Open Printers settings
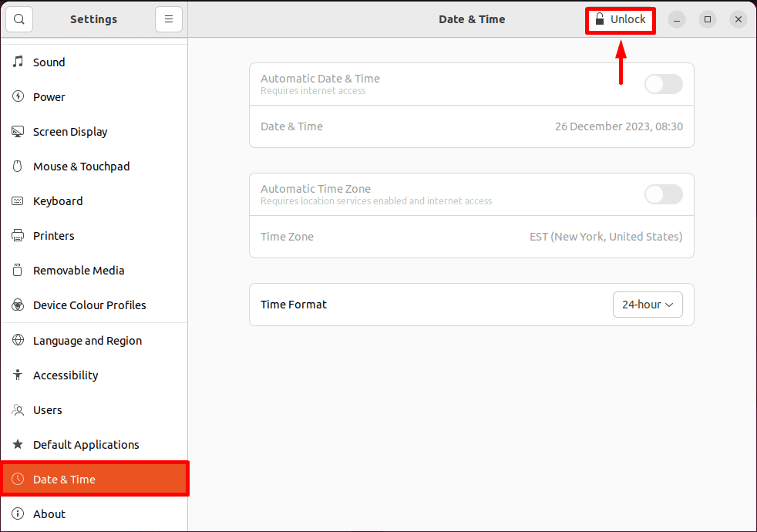This screenshot has width=757, height=532. tap(94, 236)
